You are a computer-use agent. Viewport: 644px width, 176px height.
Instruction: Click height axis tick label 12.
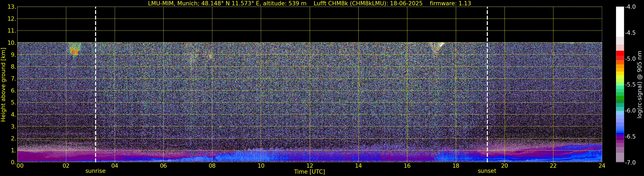point(12,19)
